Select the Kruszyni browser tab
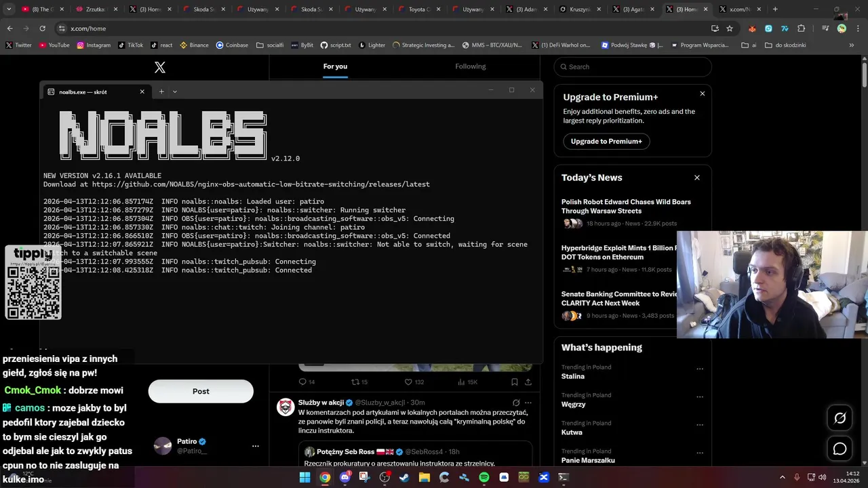Image resolution: width=868 pixels, height=488 pixels. pyautogui.click(x=580, y=9)
